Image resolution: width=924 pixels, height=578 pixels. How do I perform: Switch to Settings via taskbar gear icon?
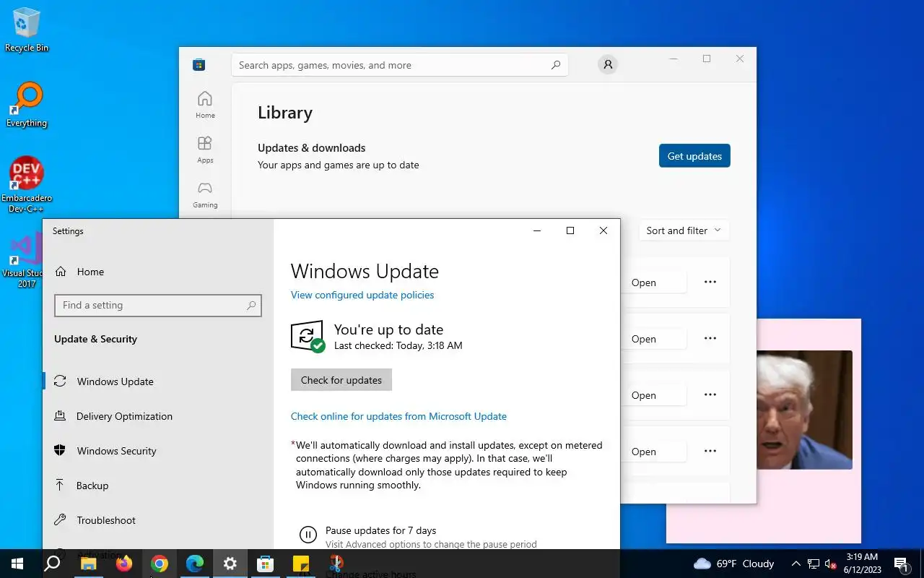click(230, 564)
